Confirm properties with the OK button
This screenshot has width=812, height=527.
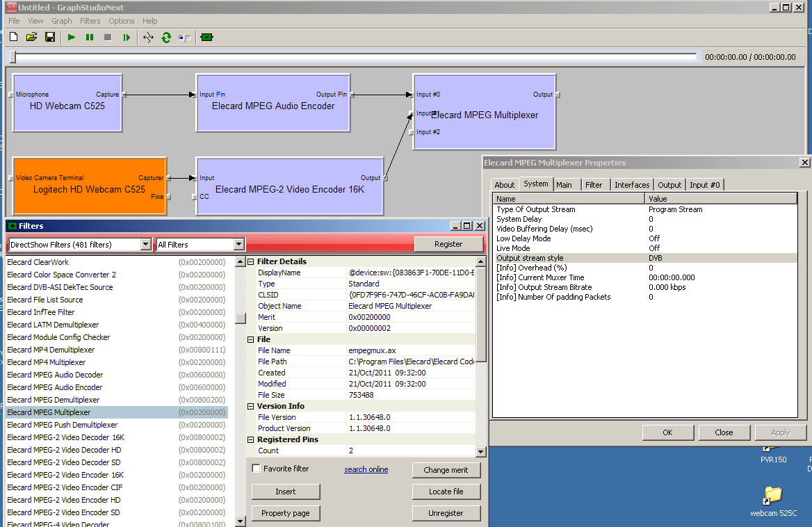(668, 432)
